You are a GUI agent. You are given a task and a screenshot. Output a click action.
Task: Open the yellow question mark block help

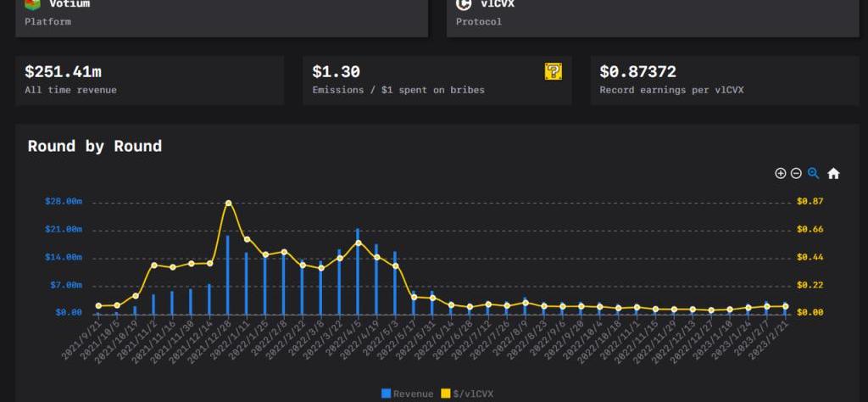click(x=554, y=71)
